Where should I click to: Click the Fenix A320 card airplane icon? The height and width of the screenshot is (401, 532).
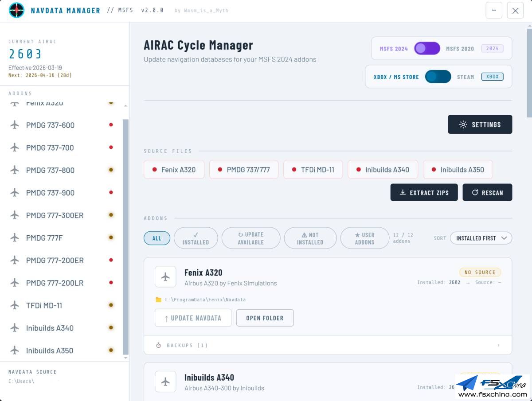(x=165, y=277)
